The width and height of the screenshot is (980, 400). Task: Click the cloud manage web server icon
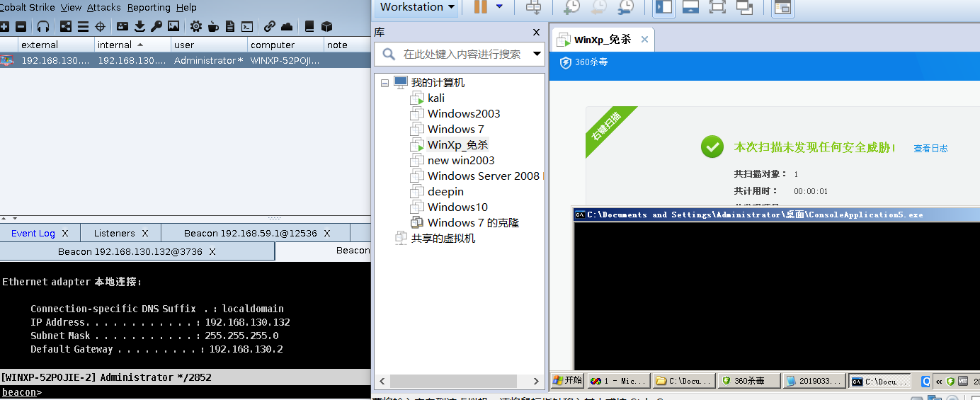[287, 26]
